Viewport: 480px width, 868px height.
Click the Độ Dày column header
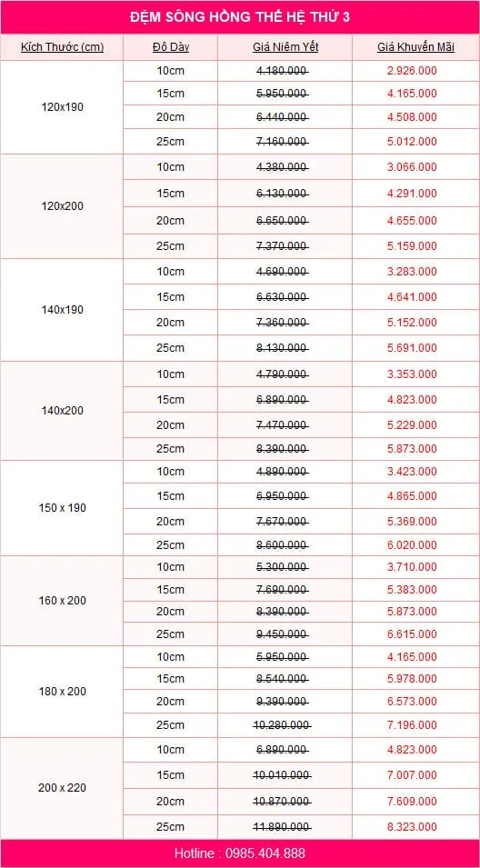point(171,47)
